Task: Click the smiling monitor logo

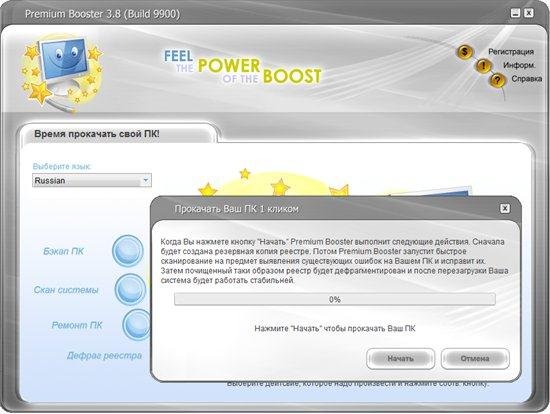Action: [x=62, y=73]
